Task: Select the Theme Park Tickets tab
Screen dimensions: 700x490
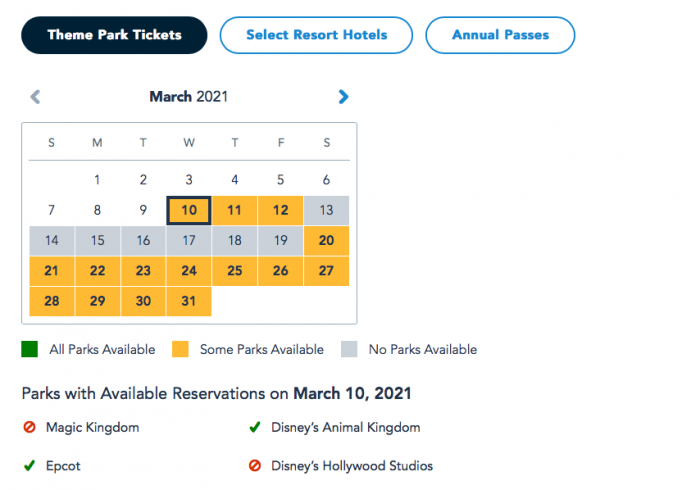Action: 114,35
